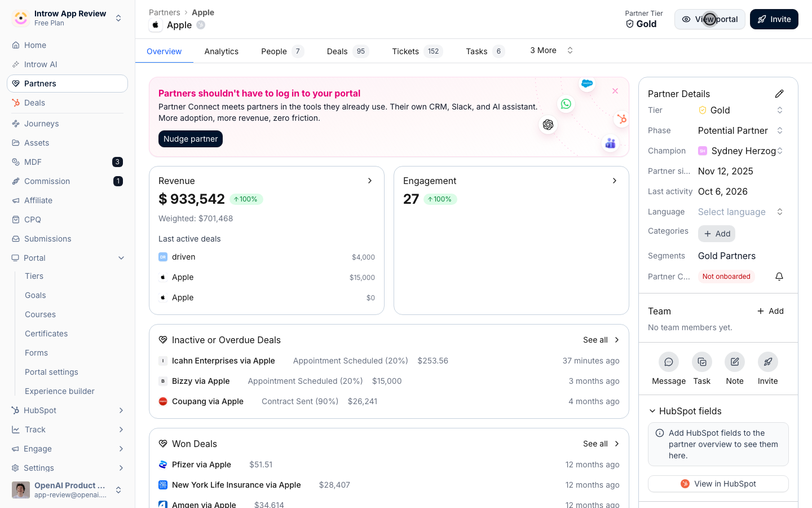Open CPQ in the sidebar
812x508 pixels.
pos(67,220)
